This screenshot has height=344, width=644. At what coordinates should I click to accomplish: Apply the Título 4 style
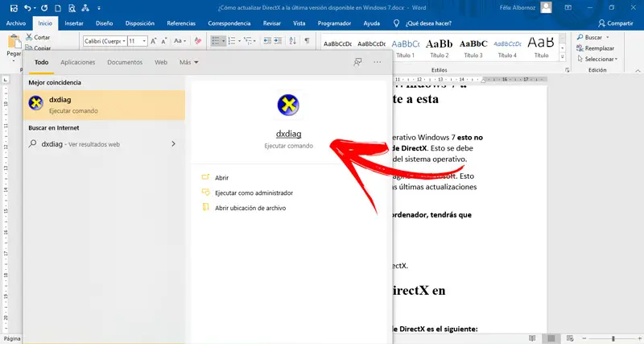(x=507, y=48)
